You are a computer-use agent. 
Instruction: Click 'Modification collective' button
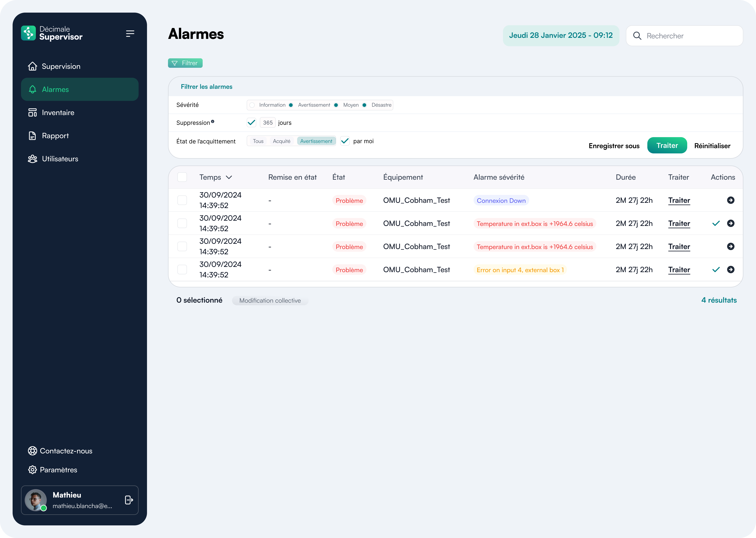tap(270, 301)
